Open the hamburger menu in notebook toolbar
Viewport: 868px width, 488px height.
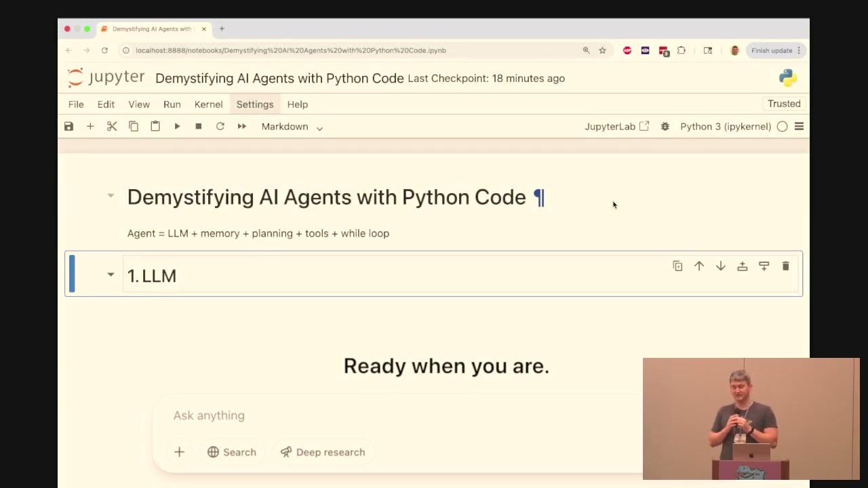point(799,127)
